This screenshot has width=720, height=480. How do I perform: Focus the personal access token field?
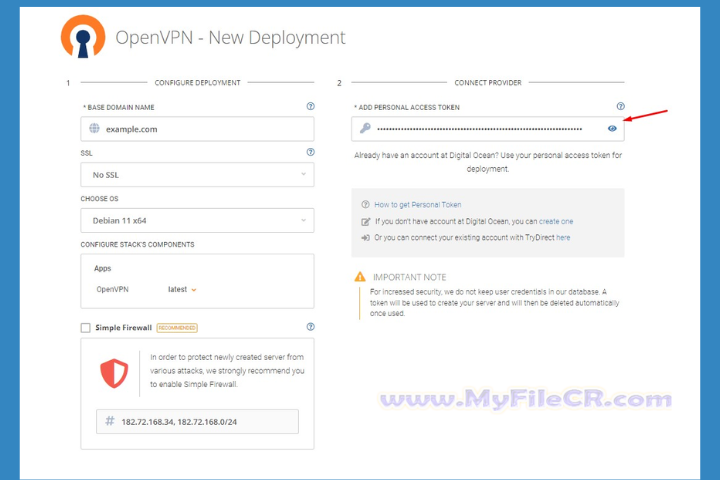488,129
